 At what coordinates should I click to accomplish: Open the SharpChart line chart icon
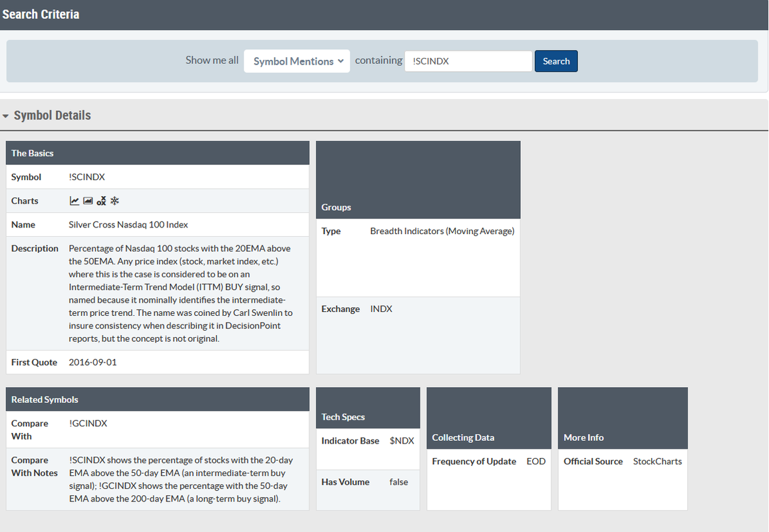click(74, 201)
